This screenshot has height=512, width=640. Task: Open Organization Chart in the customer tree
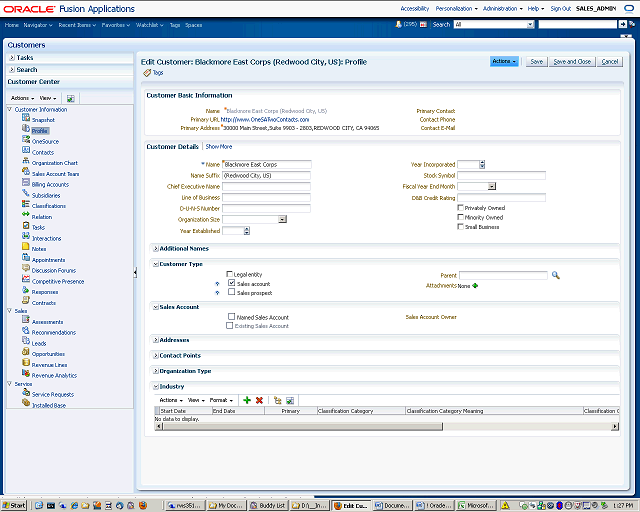(54, 163)
